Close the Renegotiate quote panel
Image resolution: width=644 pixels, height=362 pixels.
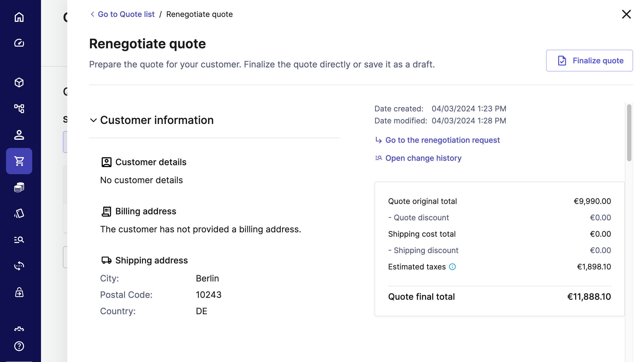(x=626, y=14)
